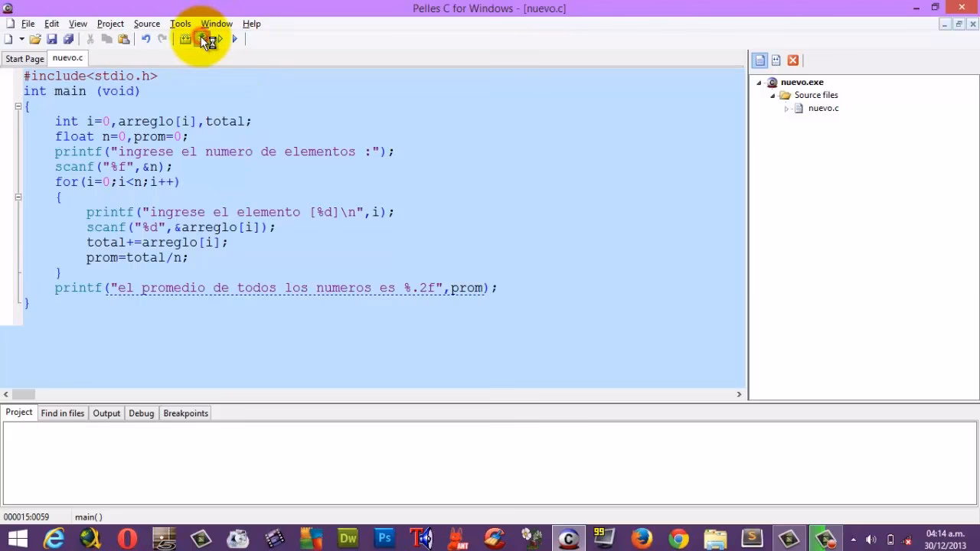
Task: Toggle the second view button in project panel
Action: click(x=776, y=60)
